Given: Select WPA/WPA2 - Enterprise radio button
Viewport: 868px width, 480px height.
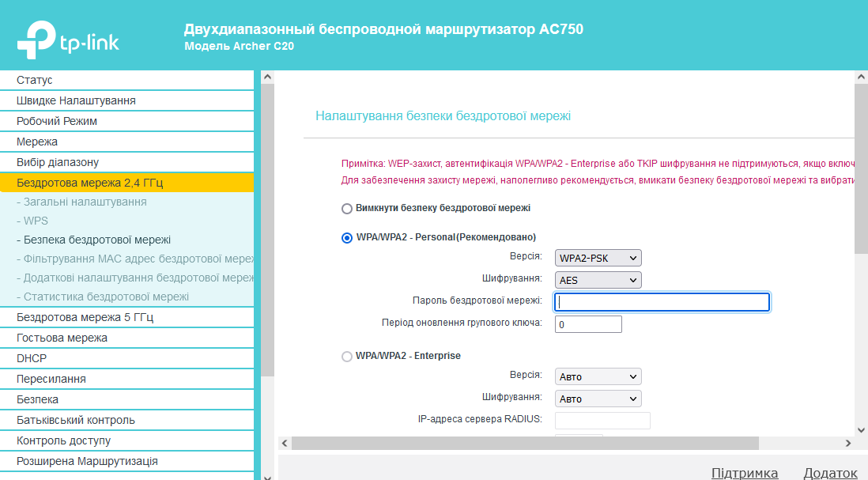Looking at the screenshot, I should pyautogui.click(x=346, y=357).
